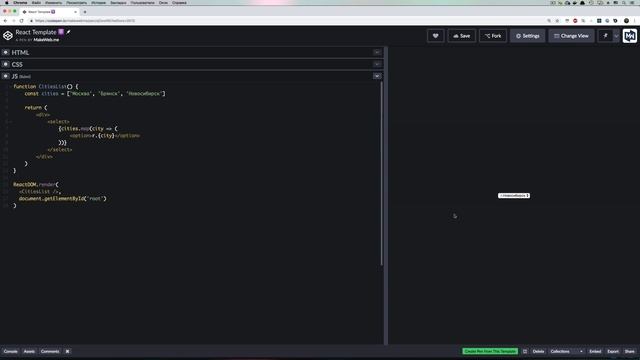Fork this pen
The height and width of the screenshot is (360, 640).
tap(493, 36)
